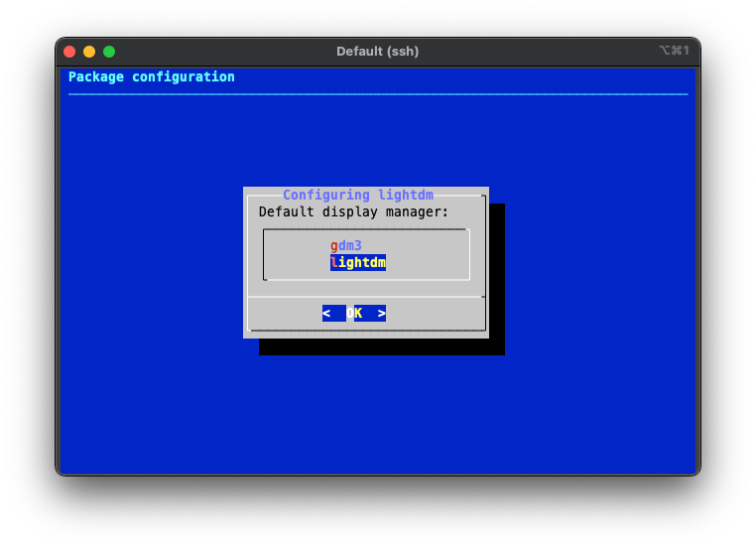Maximize the terminal using the green button
The image size is (756, 549).
tap(109, 52)
